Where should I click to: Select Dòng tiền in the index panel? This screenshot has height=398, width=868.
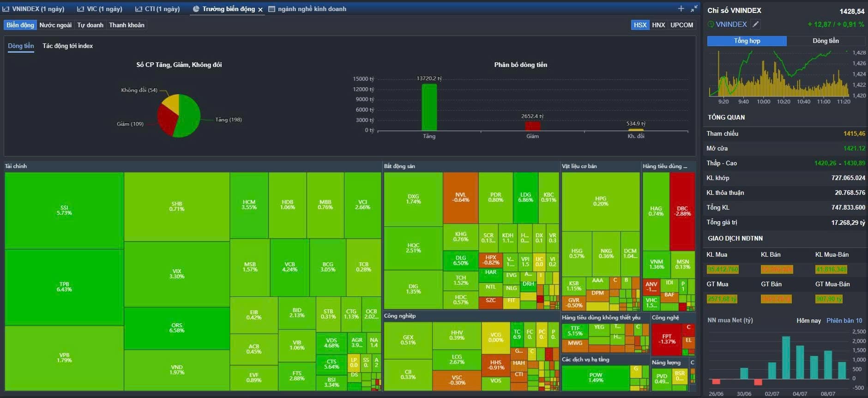pyautogui.click(x=826, y=41)
